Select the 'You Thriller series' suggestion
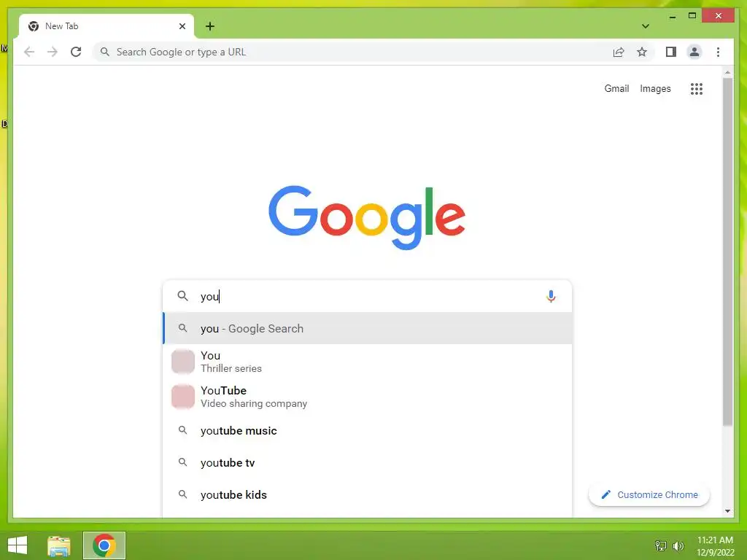747x560 pixels. point(368,362)
